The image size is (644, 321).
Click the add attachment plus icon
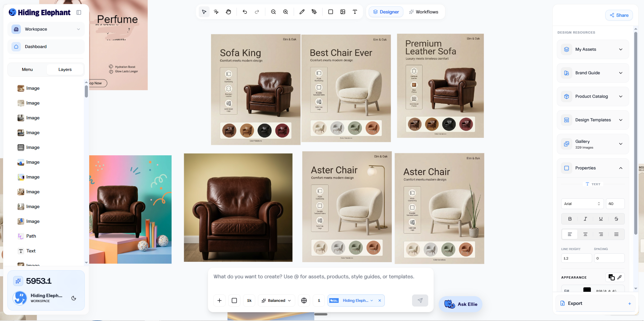point(219,300)
